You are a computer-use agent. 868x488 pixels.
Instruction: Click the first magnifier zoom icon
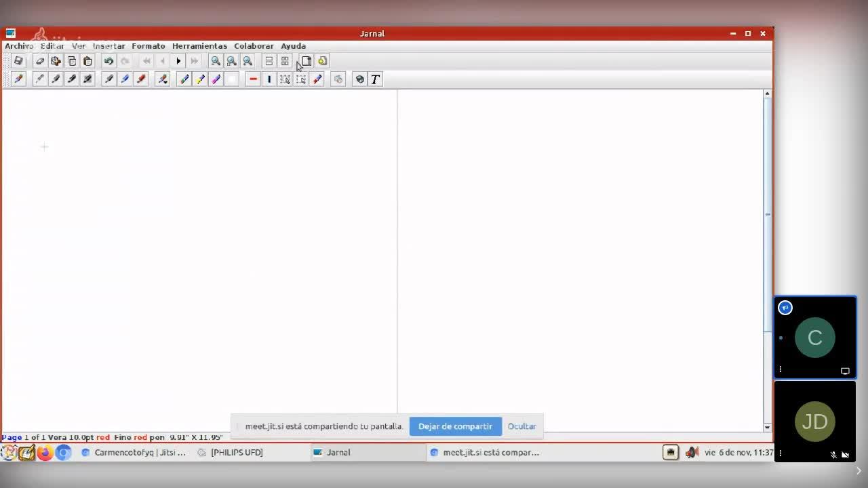(216, 61)
